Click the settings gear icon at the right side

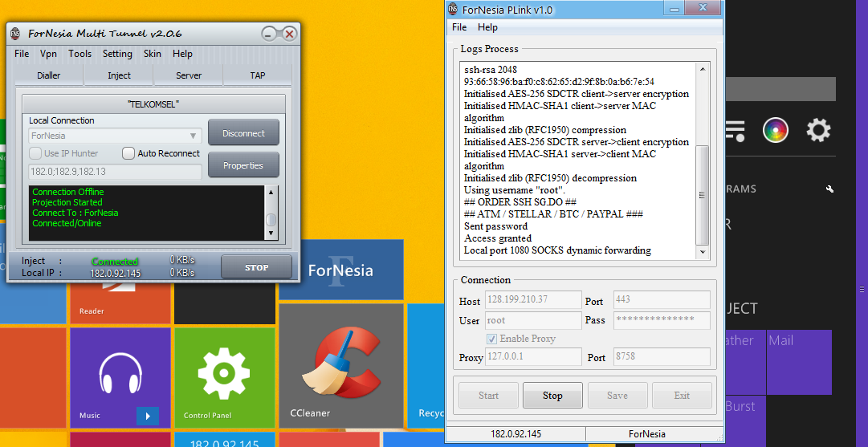click(x=818, y=131)
